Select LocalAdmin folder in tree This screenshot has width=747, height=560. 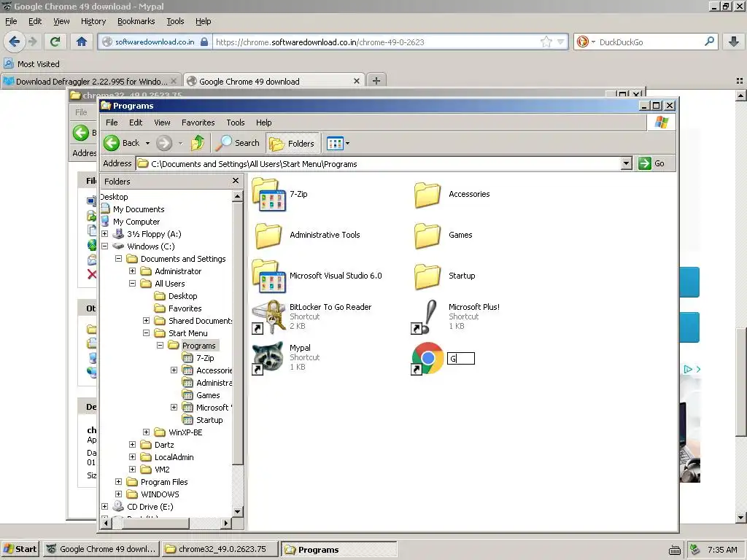point(174,456)
